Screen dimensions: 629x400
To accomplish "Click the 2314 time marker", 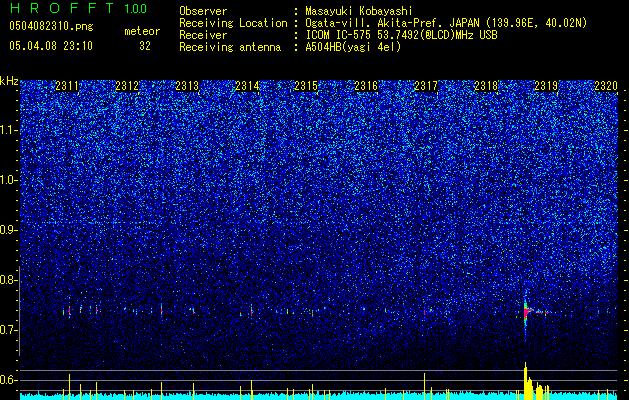I will [x=247, y=85].
